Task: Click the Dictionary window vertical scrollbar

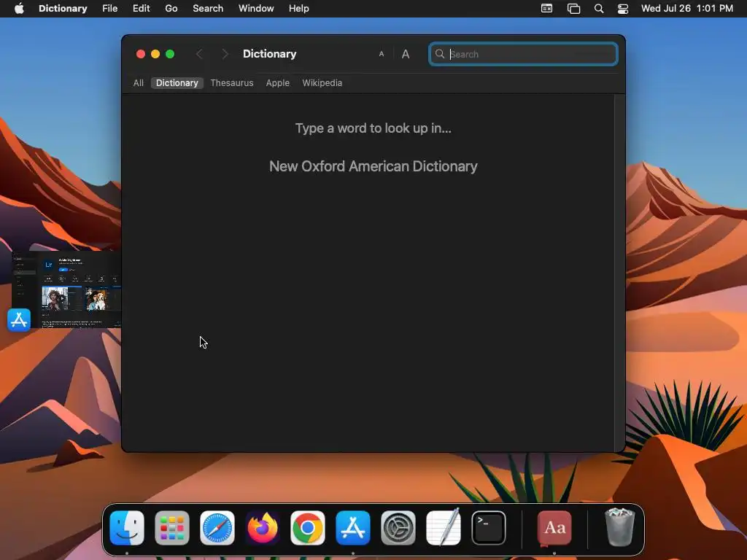Action: point(619,273)
